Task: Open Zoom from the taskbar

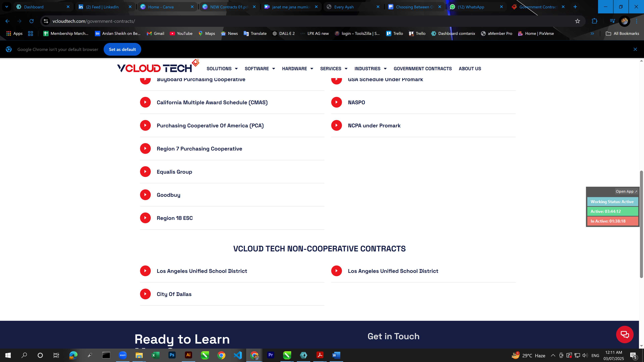Action: pyautogui.click(x=122, y=355)
